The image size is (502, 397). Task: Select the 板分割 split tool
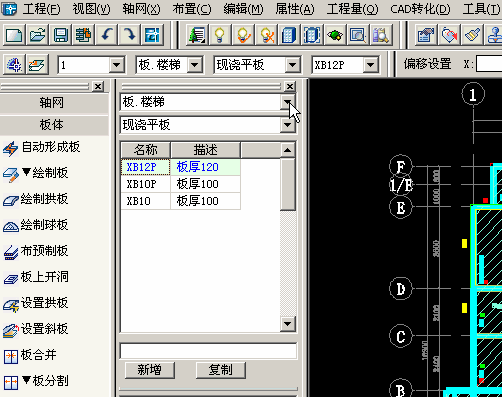pyautogui.click(x=36, y=381)
